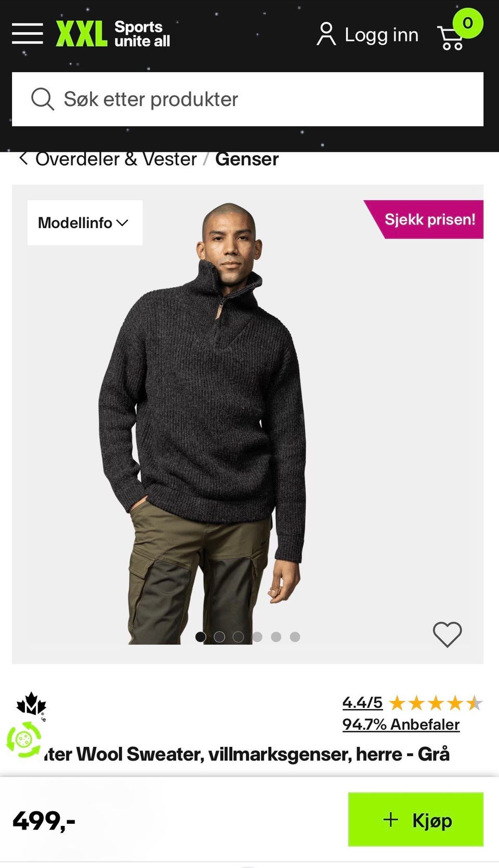Viewport: 499px width, 868px height.
Task: Click the XXL Sports logo
Action: (113, 34)
